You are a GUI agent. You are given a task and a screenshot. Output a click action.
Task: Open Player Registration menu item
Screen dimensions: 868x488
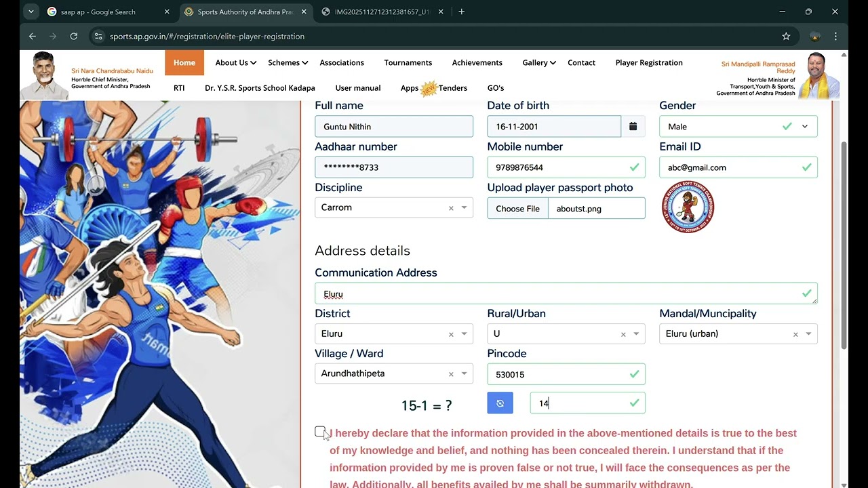point(649,62)
